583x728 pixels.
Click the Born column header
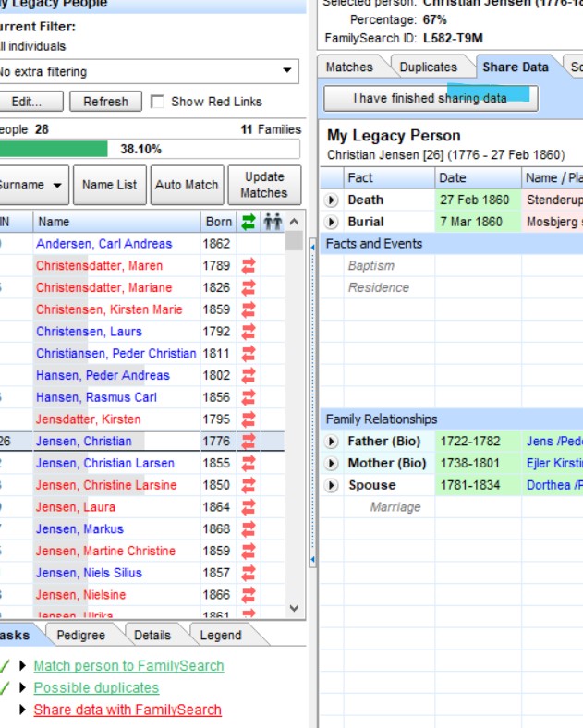[219, 222]
